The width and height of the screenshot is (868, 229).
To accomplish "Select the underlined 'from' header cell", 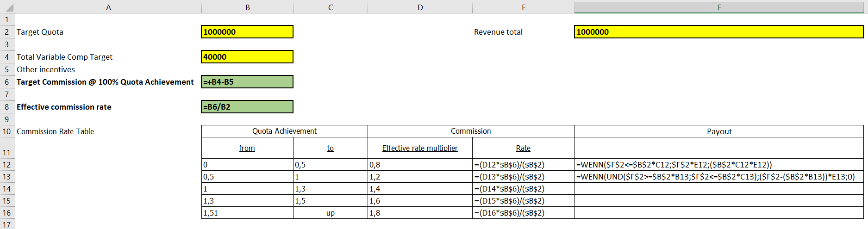I will [x=247, y=148].
